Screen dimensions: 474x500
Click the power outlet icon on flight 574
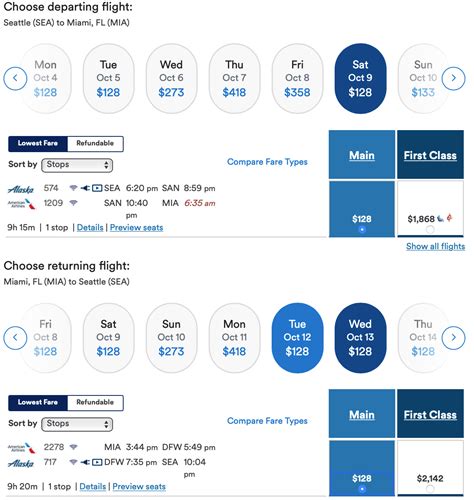(85, 188)
